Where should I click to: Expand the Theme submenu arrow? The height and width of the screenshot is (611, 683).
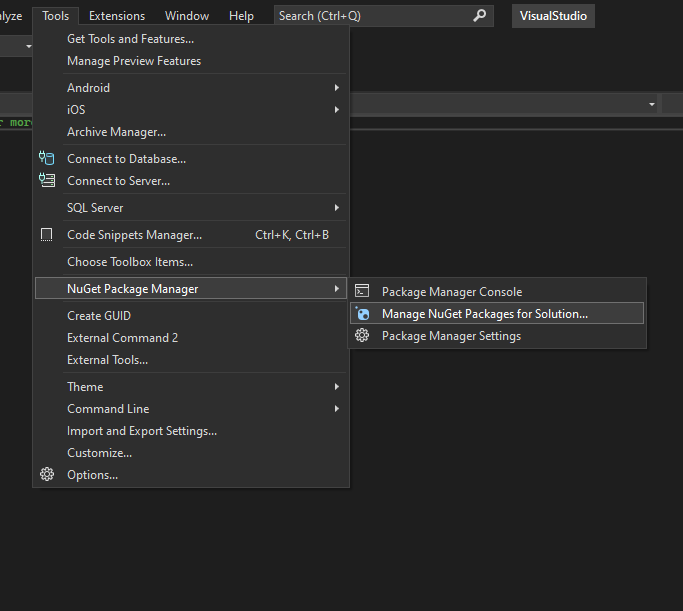pos(337,387)
